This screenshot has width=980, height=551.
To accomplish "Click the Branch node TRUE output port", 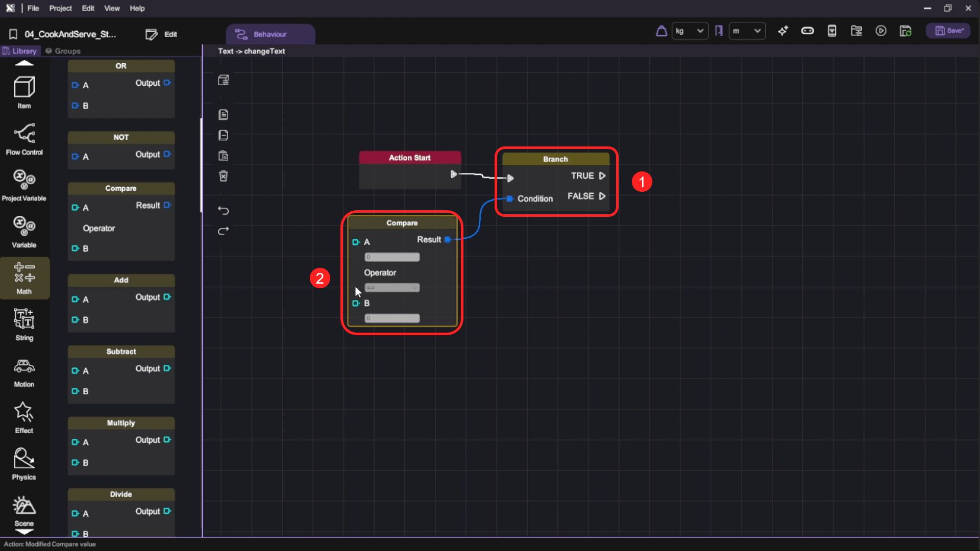I will click(602, 176).
